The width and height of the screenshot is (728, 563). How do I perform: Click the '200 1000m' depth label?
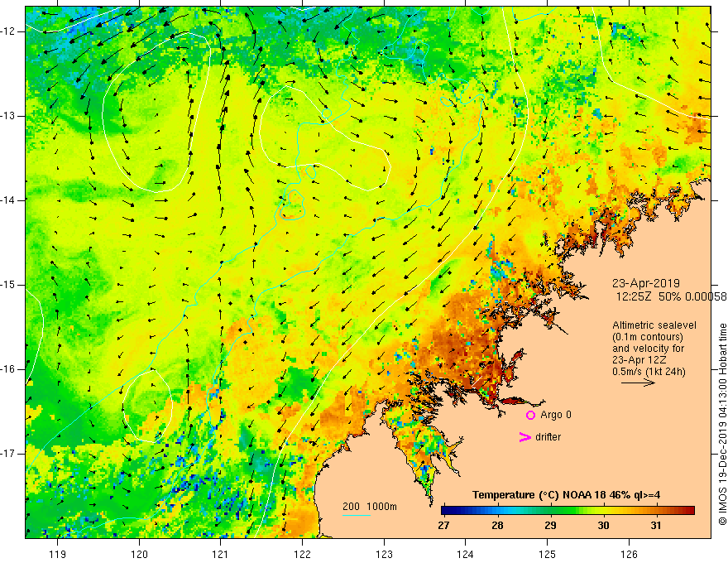[370, 507]
